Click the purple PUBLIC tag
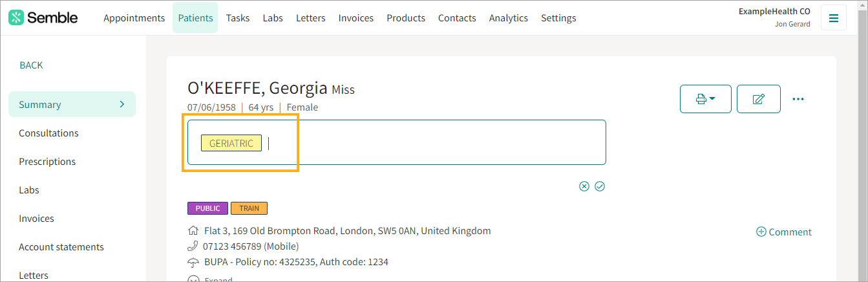The height and width of the screenshot is (282, 868). 208,208
